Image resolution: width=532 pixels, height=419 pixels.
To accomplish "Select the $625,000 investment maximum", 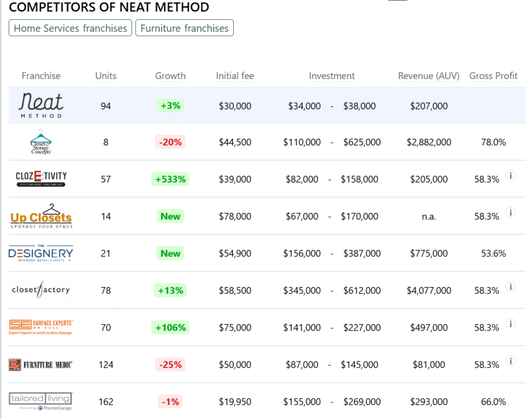I will pyautogui.click(x=362, y=142).
